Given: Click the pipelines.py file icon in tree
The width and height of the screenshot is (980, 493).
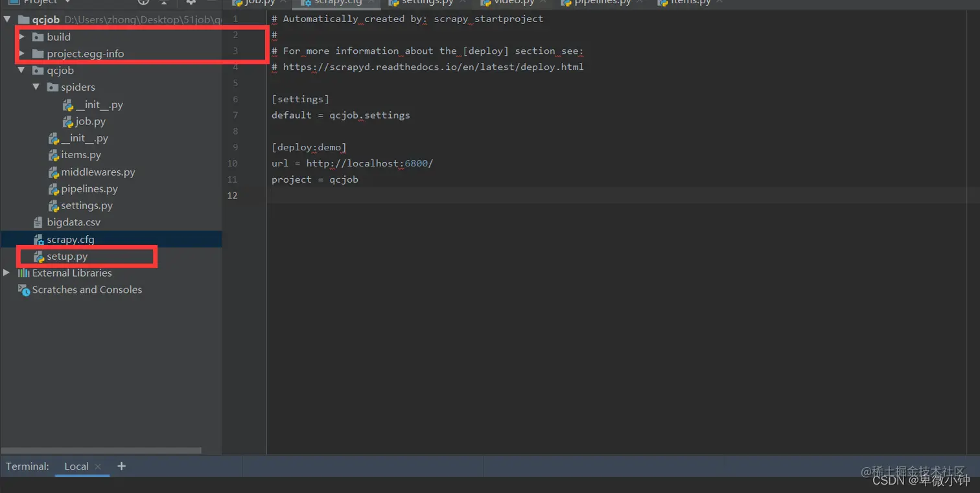Looking at the screenshot, I should (54, 189).
